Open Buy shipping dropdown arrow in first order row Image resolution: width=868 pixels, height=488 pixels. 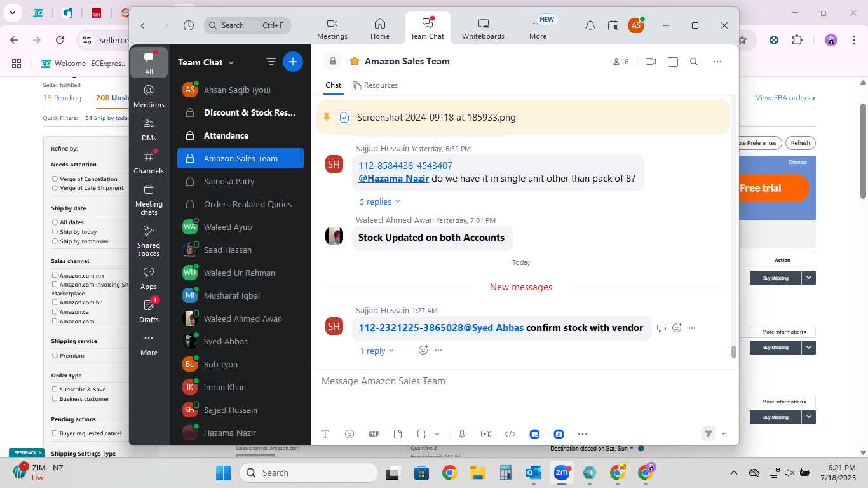pos(808,278)
